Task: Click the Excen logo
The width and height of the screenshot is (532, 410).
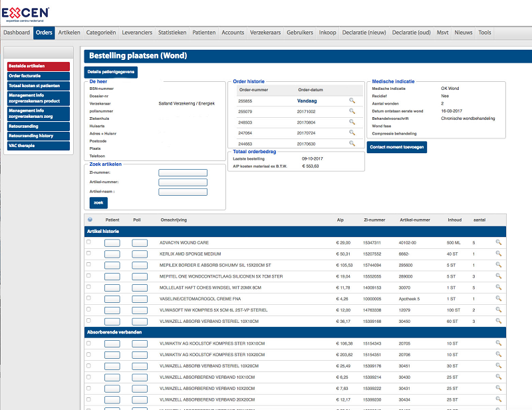Action: click(x=25, y=14)
